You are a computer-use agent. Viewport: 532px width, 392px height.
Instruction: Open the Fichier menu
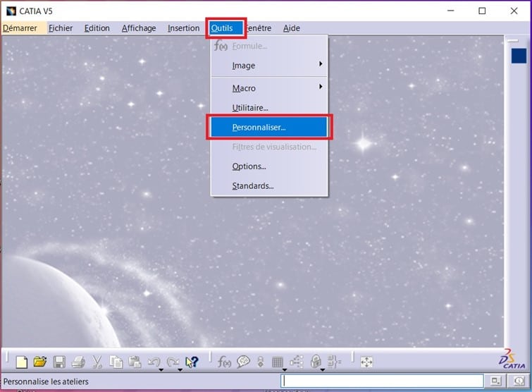coord(61,28)
